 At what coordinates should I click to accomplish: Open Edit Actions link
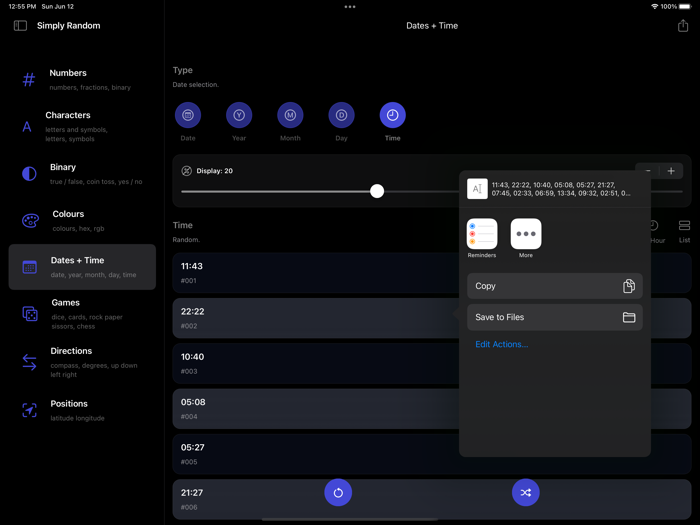point(501,344)
